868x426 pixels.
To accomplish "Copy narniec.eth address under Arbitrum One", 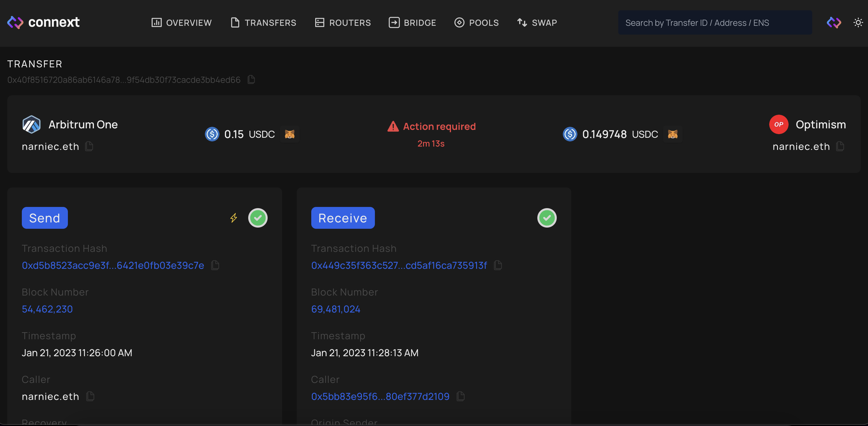I will coord(89,146).
